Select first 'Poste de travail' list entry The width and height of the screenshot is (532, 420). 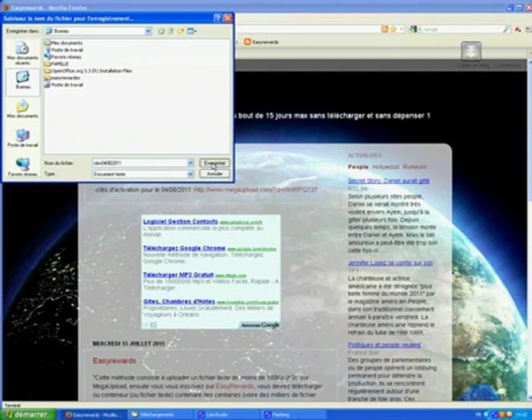click(64, 50)
